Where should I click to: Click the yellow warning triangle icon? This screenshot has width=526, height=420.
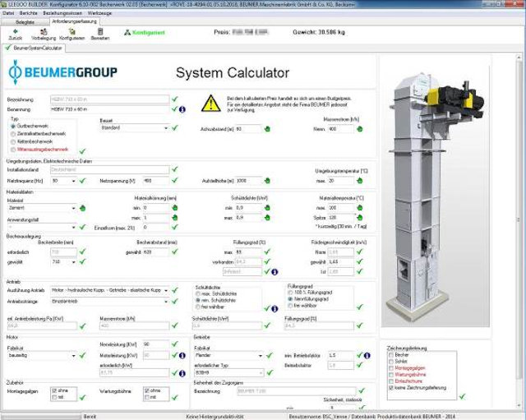point(210,104)
